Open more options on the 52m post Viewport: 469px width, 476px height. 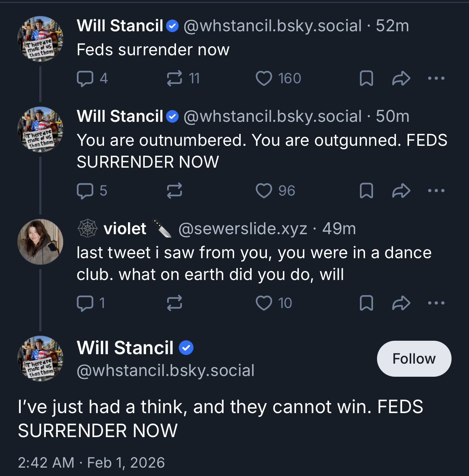coord(436,78)
